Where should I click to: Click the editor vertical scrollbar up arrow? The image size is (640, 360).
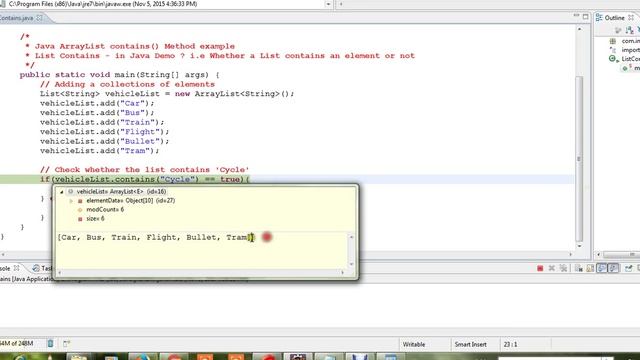click(x=579, y=29)
